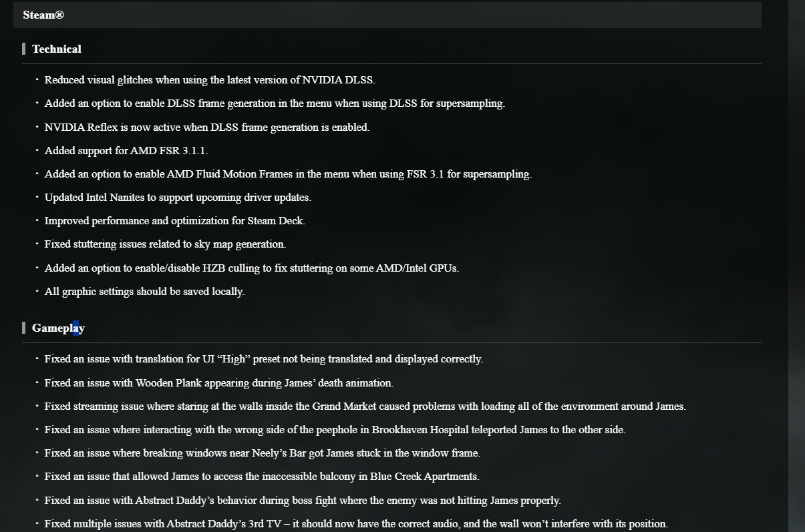The width and height of the screenshot is (805, 532).
Task: Click the Steam Deck optimization line
Action: coord(175,221)
